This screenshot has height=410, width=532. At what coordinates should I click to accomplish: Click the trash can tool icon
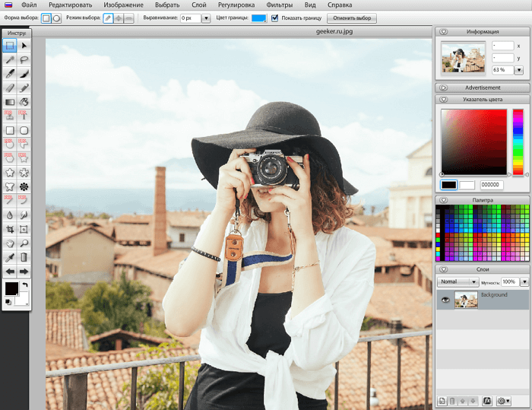point(24,257)
